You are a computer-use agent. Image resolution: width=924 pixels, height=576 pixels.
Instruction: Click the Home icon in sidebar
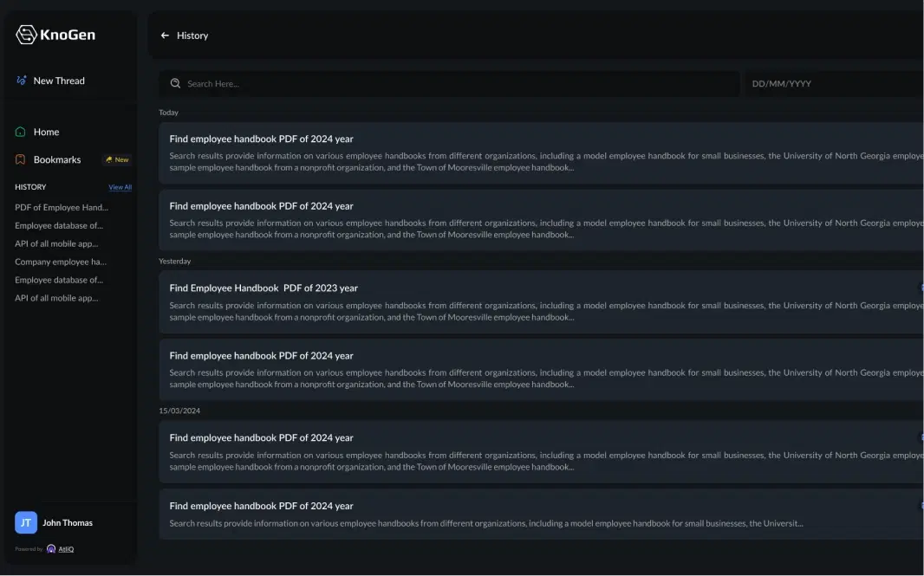click(x=21, y=132)
